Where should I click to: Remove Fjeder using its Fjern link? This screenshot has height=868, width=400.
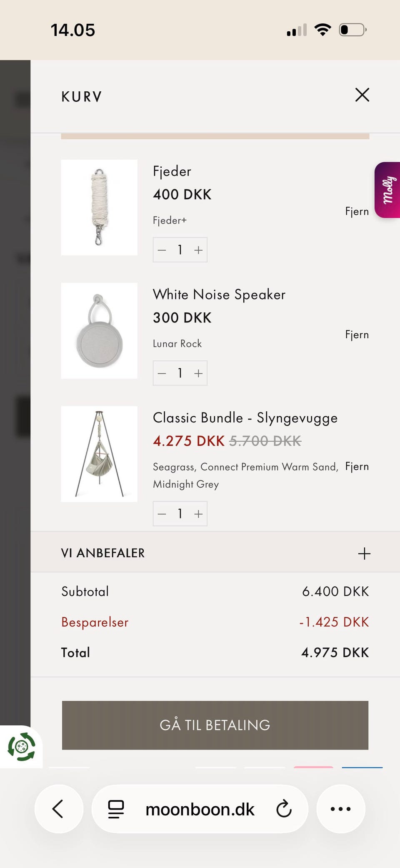pos(357,211)
